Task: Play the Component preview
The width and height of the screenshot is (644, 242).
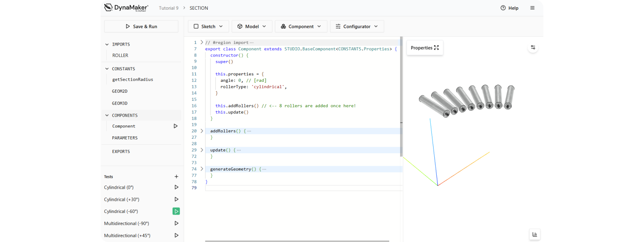Action: [175, 126]
